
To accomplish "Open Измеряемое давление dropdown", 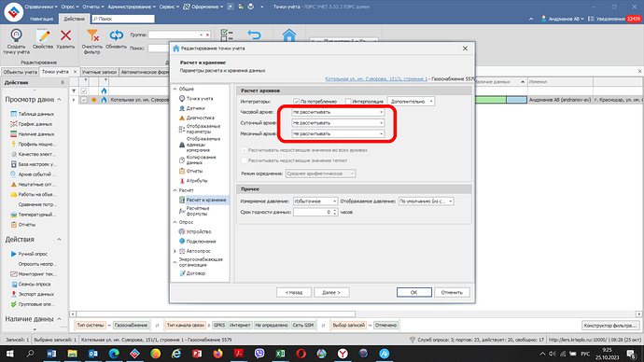I will tap(315, 202).
